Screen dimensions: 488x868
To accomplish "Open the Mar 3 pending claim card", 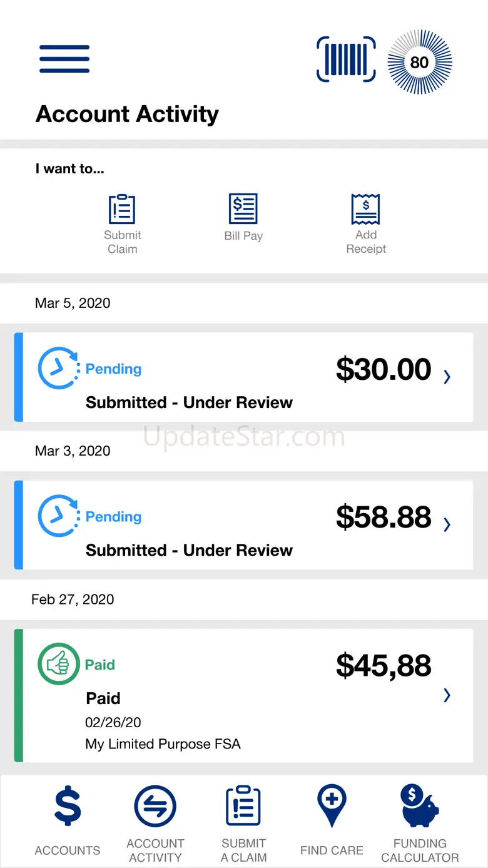I will [x=243, y=524].
